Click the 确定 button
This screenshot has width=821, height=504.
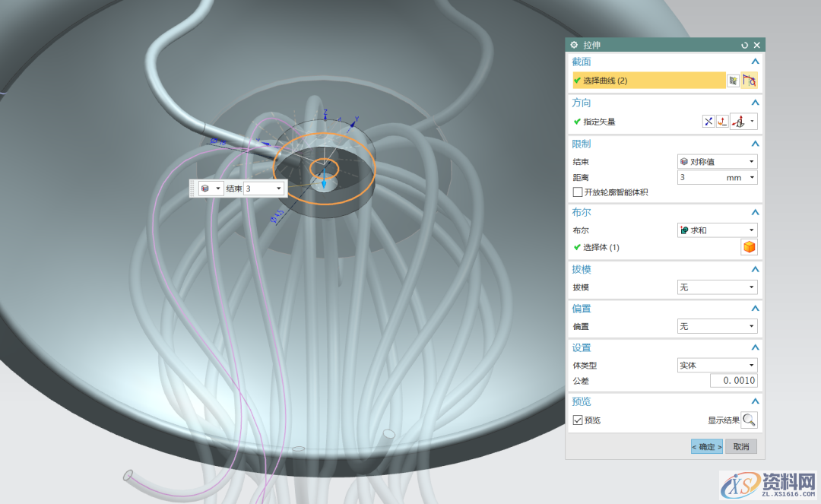pyautogui.click(x=706, y=447)
